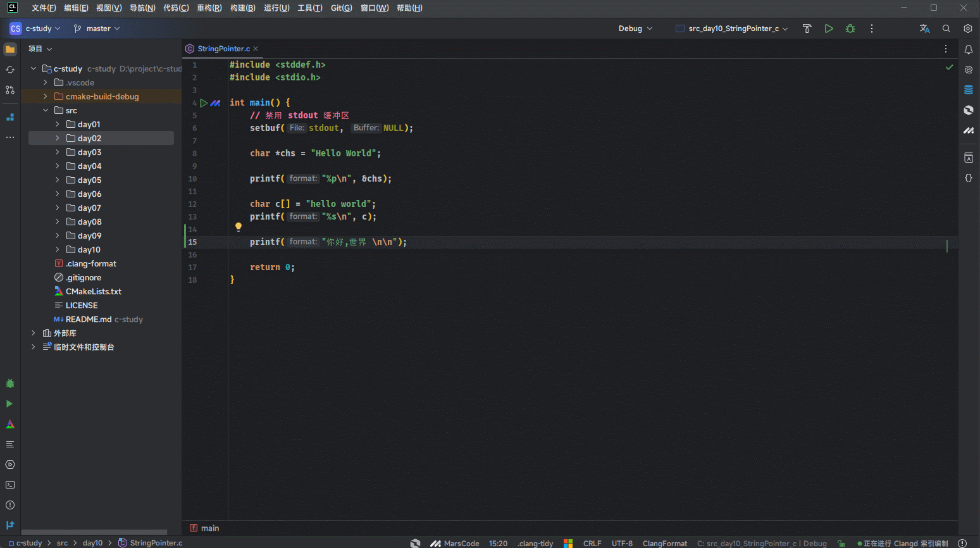
Task: Expand the day05 folder
Action: point(58,180)
